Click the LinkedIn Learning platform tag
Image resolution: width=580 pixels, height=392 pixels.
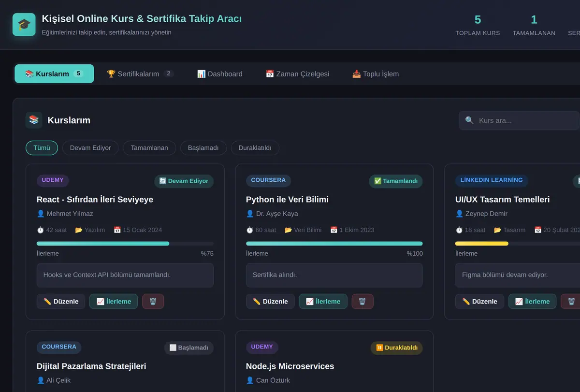point(492,181)
